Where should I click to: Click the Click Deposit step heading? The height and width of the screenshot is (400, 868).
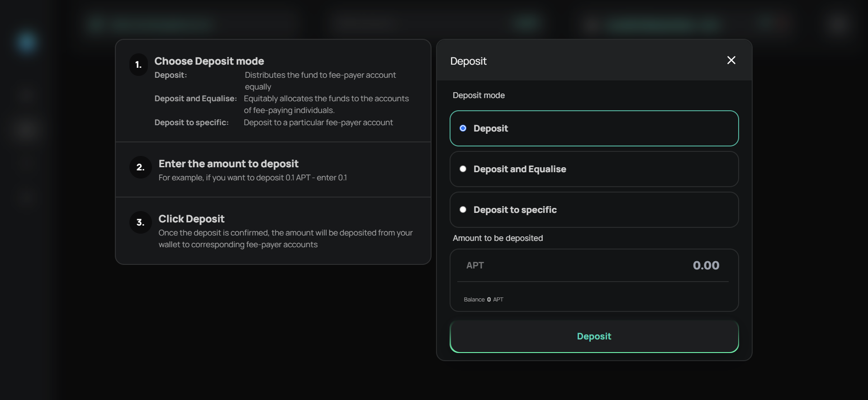point(191,219)
